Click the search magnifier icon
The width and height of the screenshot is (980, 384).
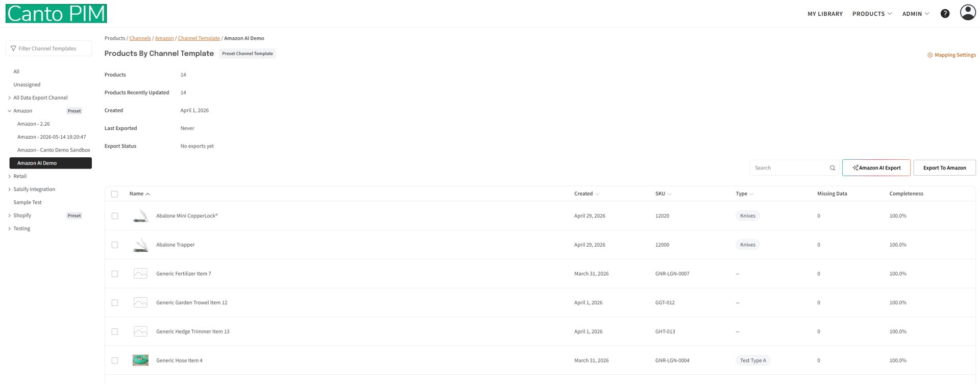pos(832,168)
